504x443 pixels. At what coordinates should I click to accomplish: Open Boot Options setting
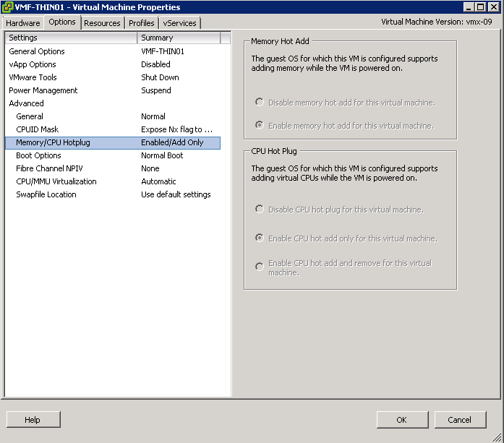(x=38, y=155)
